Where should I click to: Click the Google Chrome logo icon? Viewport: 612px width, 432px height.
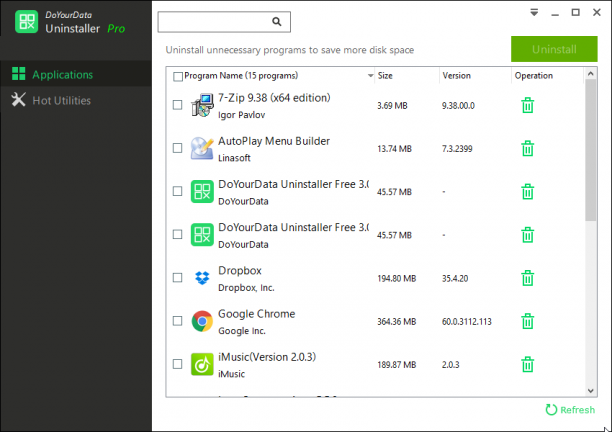tap(202, 321)
